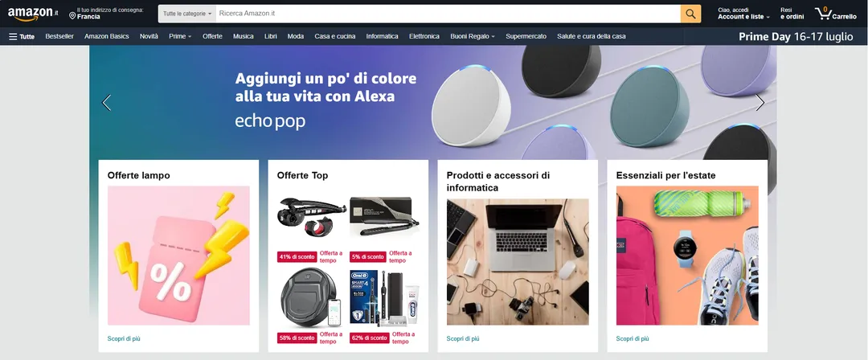The width and height of the screenshot is (868, 360).
Task: Open Amazon Basics in navigation bar
Action: click(106, 36)
